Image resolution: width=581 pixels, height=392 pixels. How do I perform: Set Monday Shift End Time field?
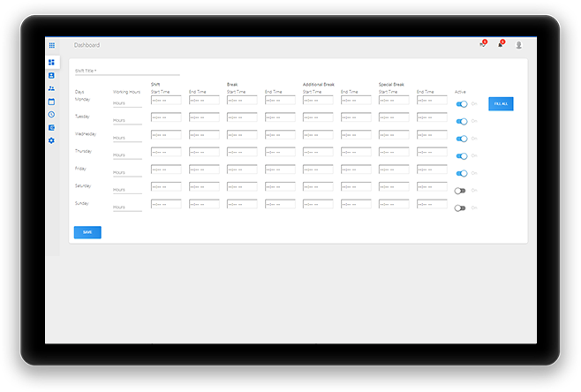(204, 100)
